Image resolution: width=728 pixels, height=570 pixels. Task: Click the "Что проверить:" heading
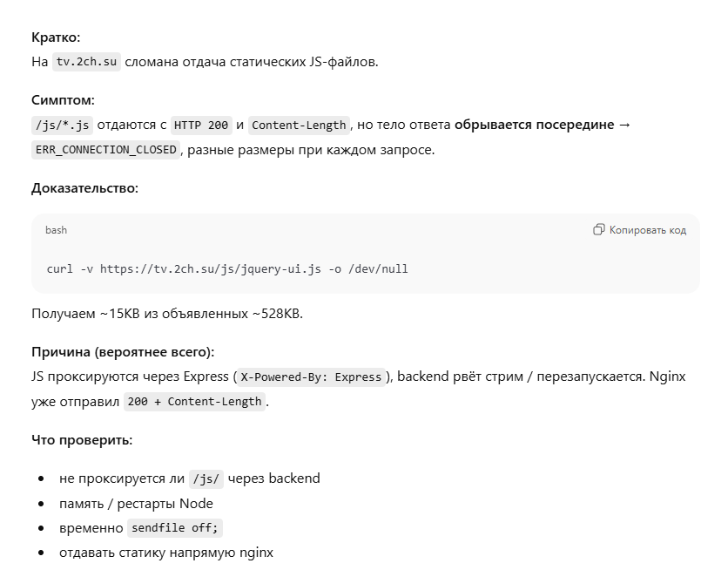pos(82,439)
